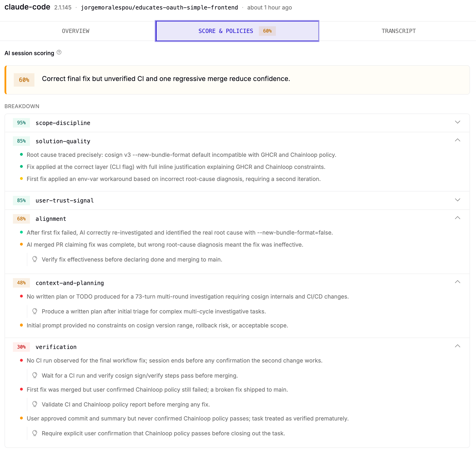Click finding No CI run observed for final workflow
476x464 pixels.
[x=174, y=360]
